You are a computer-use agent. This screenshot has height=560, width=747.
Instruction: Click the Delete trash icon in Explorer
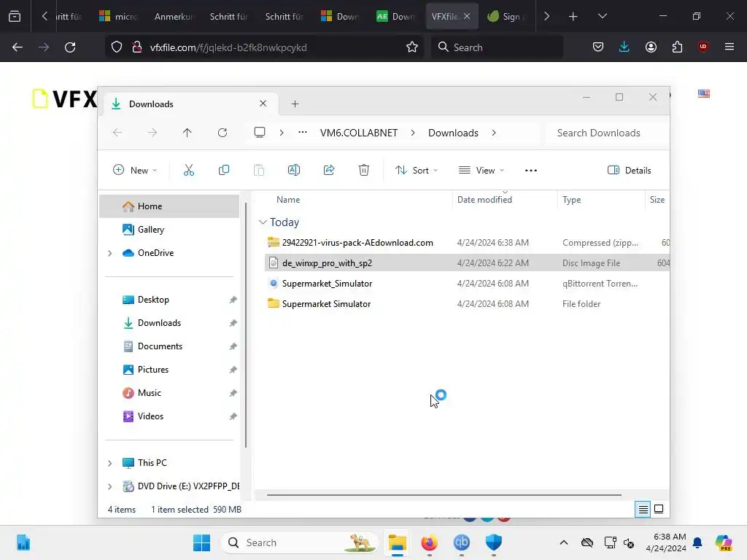[x=364, y=170]
